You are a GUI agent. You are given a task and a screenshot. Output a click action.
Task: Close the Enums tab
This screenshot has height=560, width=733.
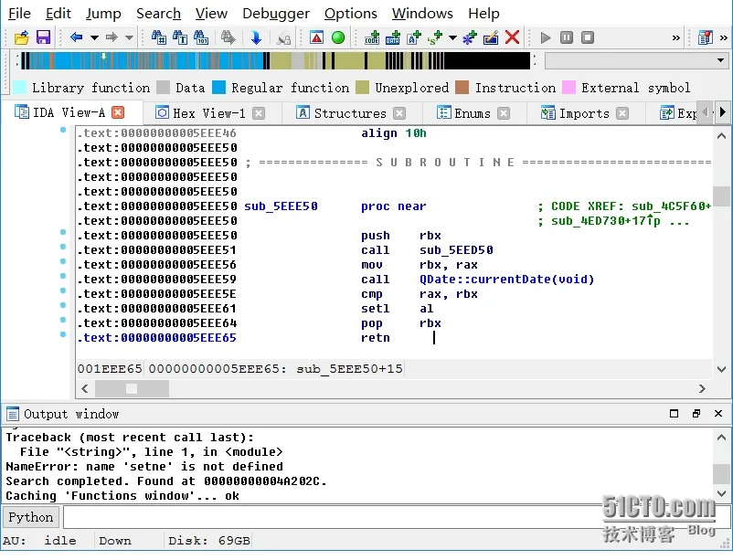(x=504, y=113)
